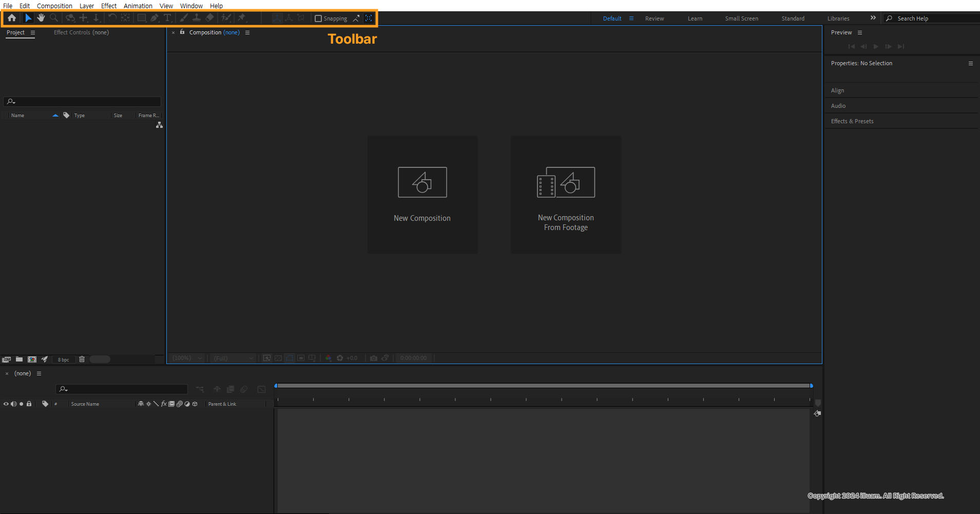Select the Eraser tool
This screenshot has height=514, width=980.
pos(209,18)
